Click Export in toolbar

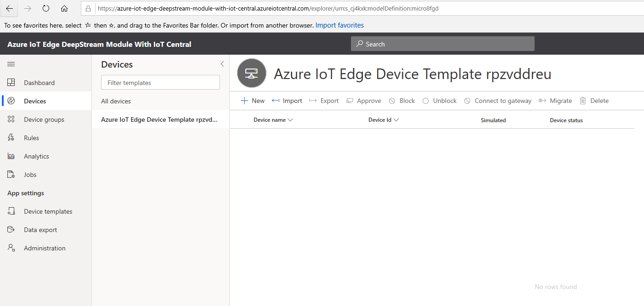[x=324, y=101]
